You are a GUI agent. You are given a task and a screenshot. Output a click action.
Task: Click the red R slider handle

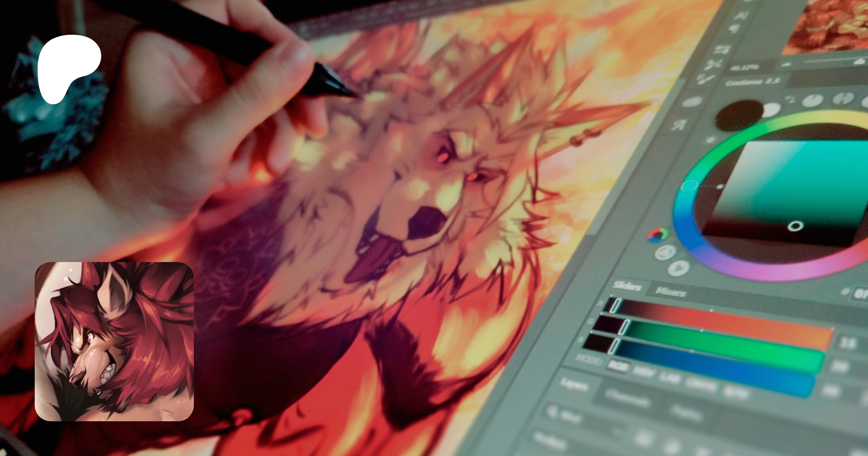616,306
